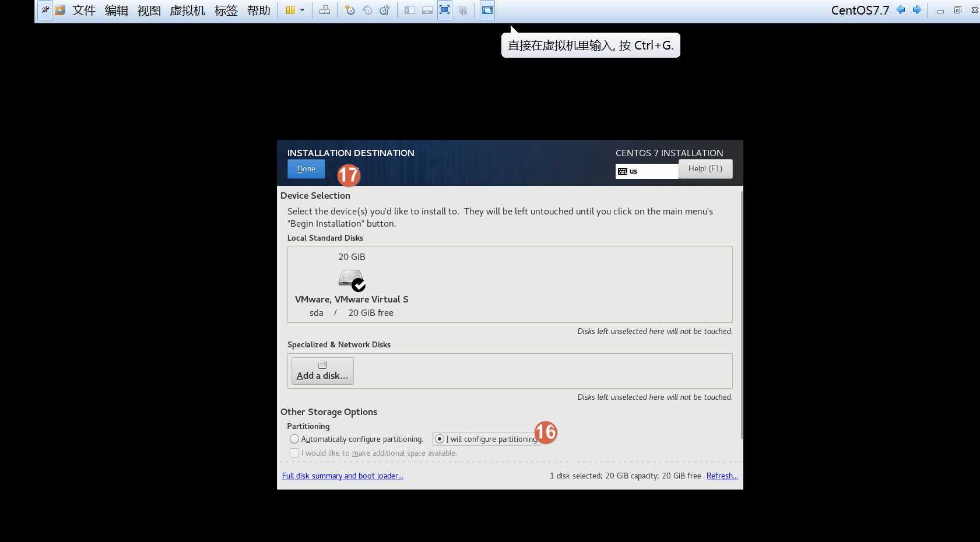Click the send Ctrl+Alt+Del icon
The width and height of the screenshot is (980, 542).
coord(325,10)
